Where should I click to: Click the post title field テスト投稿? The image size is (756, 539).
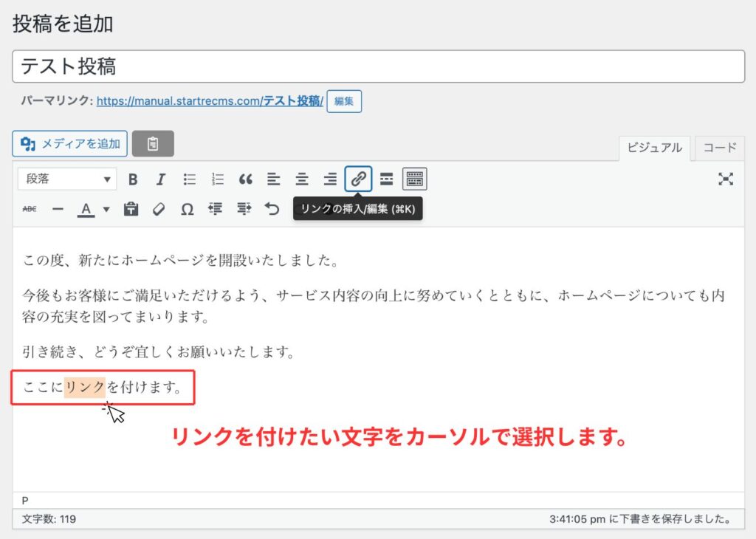point(378,66)
